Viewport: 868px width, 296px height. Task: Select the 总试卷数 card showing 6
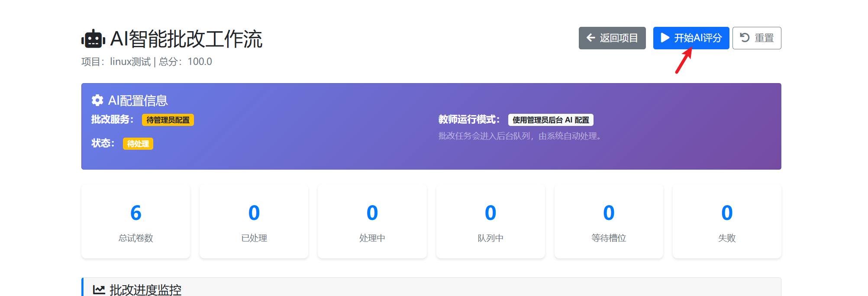[x=136, y=222]
